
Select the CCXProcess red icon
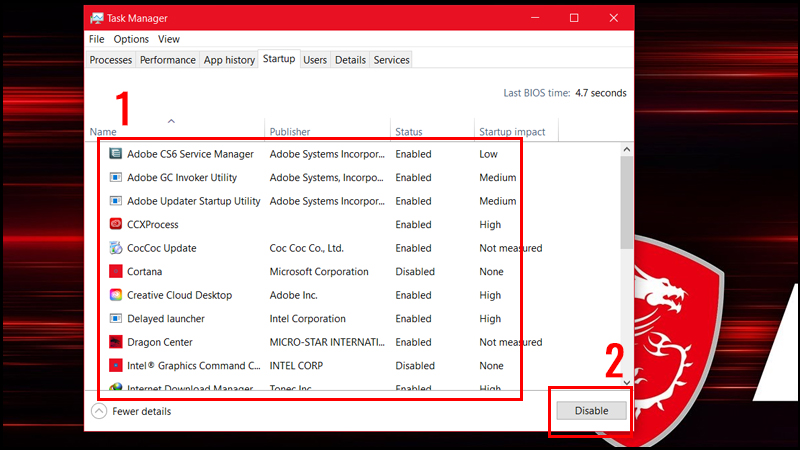[116, 225]
